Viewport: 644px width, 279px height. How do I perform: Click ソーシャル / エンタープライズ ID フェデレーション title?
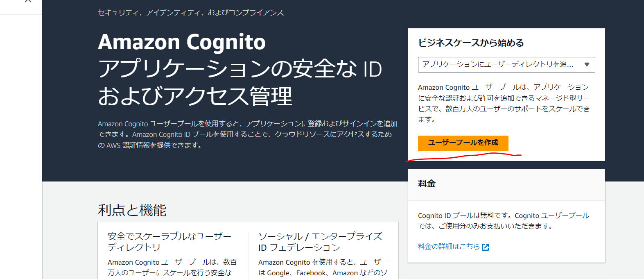320,242
